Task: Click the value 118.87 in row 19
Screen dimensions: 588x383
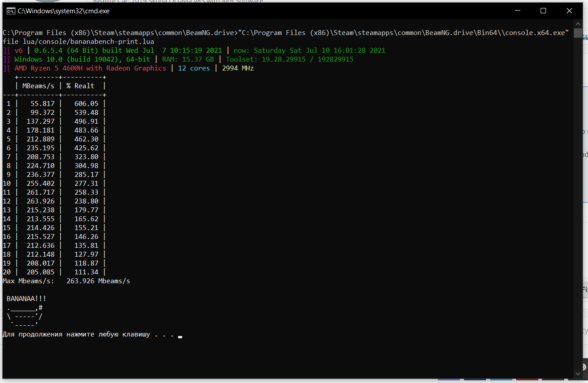Action: 86,263
